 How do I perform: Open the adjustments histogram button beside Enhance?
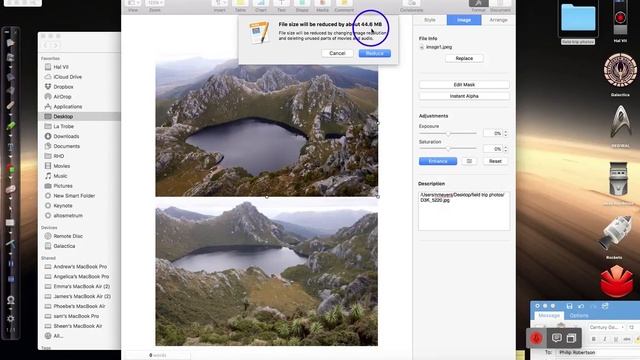[x=469, y=161]
